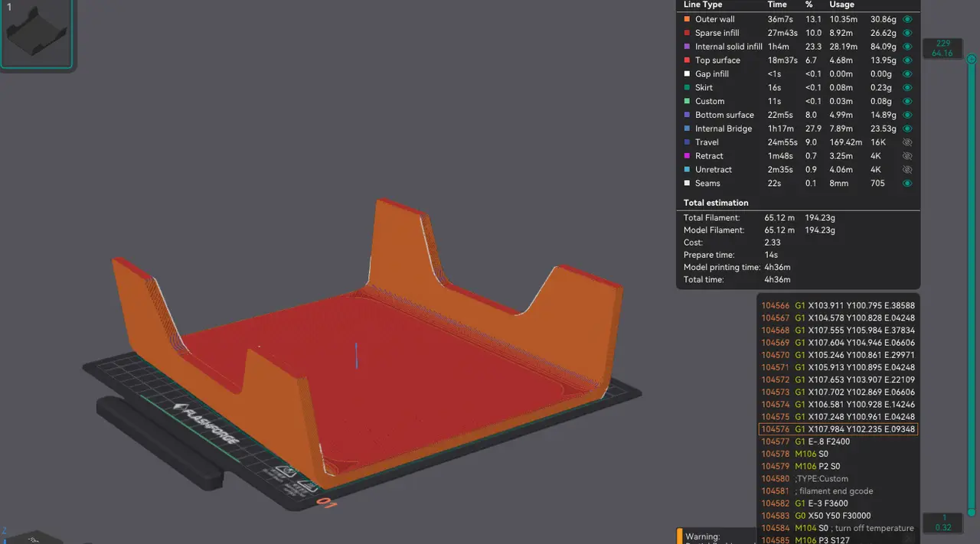Viewport: 980px width, 544px height.
Task: Click Prepare time value 14s
Action: [x=771, y=255]
